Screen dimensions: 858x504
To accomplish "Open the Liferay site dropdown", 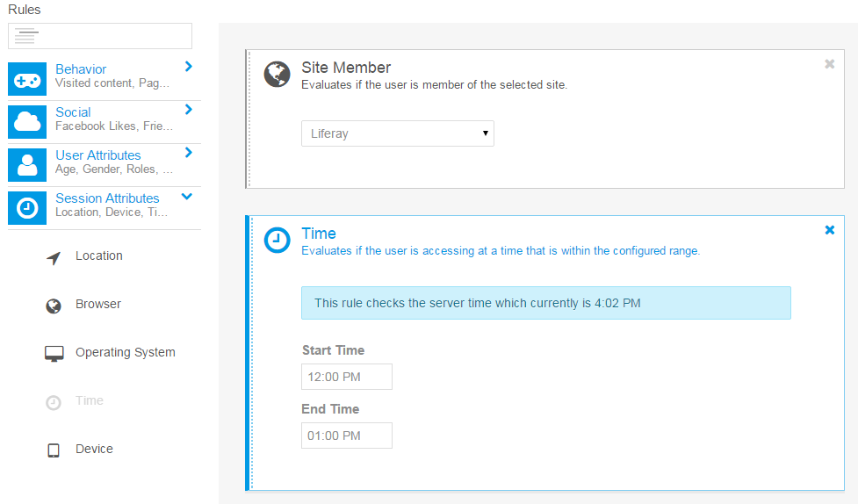I will click(x=397, y=133).
